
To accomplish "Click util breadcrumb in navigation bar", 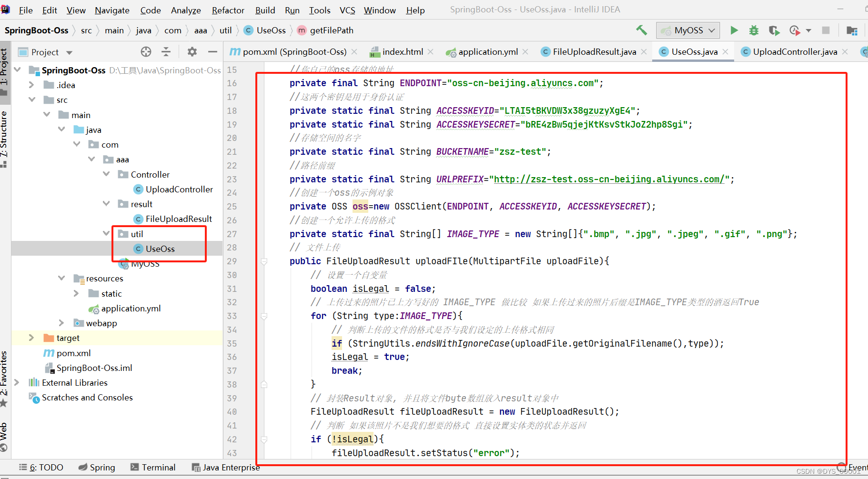I will tap(225, 30).
